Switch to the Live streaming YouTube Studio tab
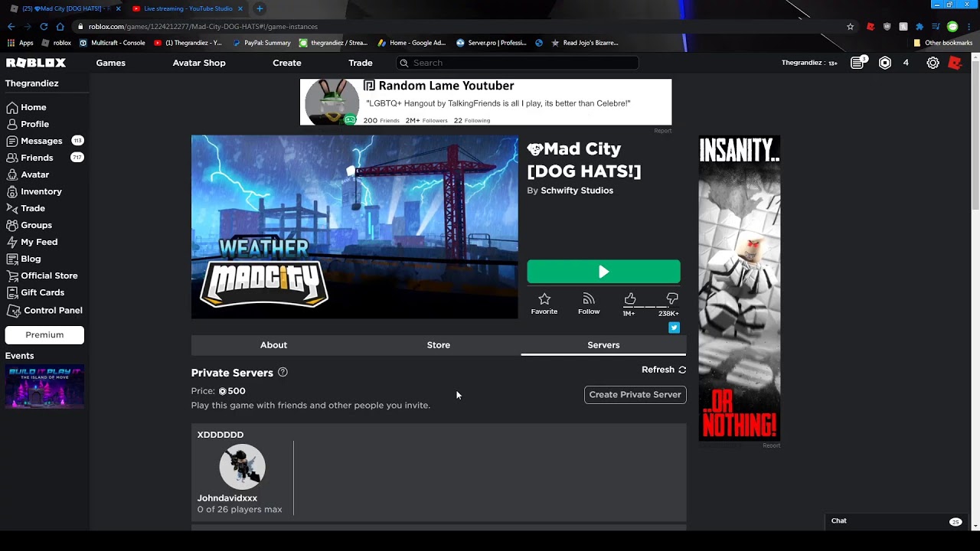This screenshot has height=551, width=980. pos(188,8)
